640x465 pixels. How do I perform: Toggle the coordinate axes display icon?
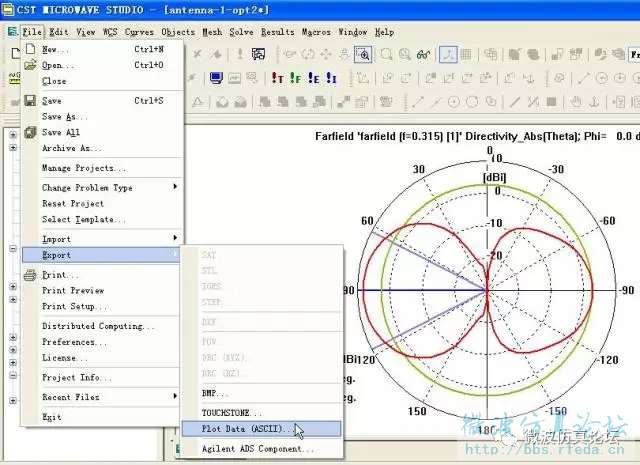point(448,54)
